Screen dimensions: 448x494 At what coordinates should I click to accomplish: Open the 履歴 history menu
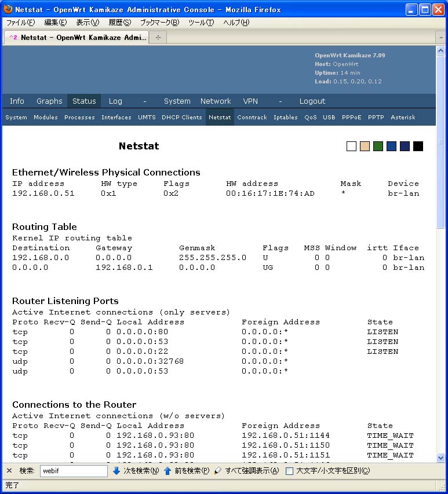(120, 23)
